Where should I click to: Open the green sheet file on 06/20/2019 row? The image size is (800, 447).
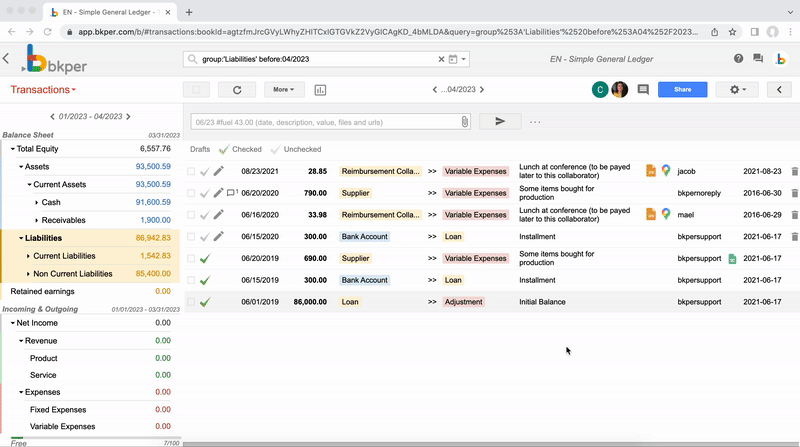tap(732, 258)
